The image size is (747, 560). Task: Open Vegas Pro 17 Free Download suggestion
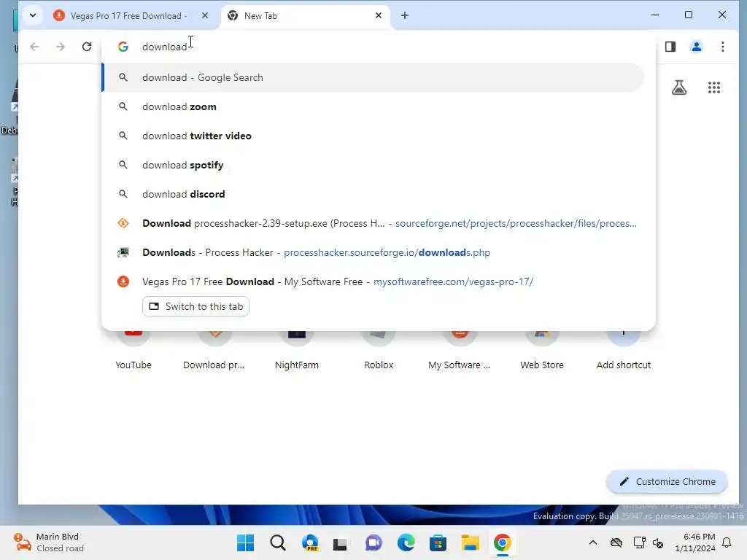click(373, 281)
